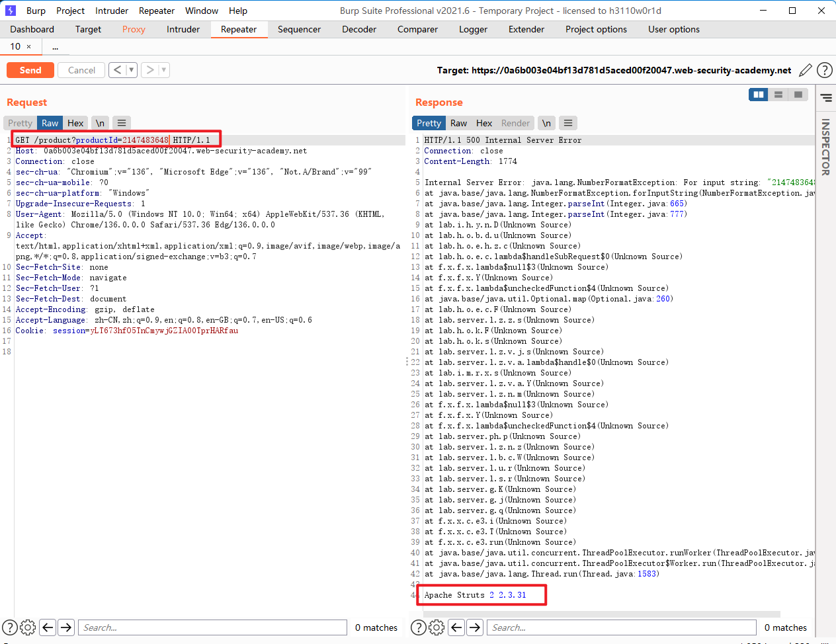Expand the Inspector panel lines icon
This screenshot has width=836, height=644.
click(826, 98)
